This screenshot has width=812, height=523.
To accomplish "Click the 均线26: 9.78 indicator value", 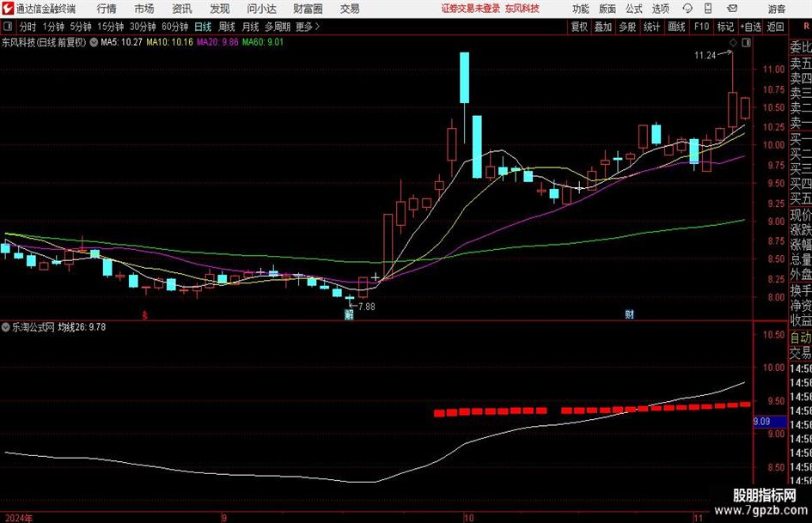I will click(82, 327).
